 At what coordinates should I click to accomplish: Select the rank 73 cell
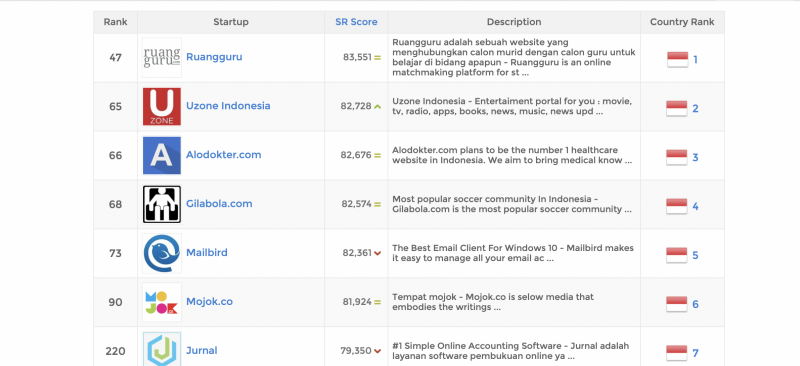pyautogui.click(x=115, y=253)
